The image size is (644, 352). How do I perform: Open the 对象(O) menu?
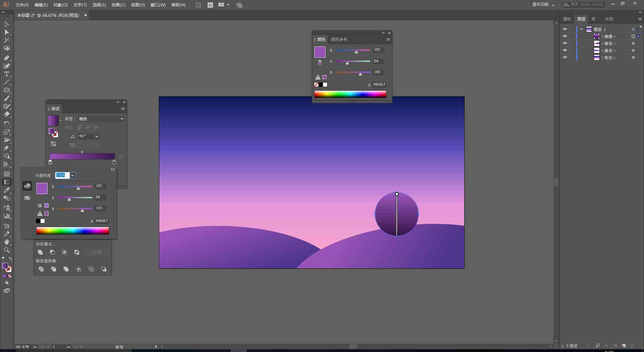(60, 5)
